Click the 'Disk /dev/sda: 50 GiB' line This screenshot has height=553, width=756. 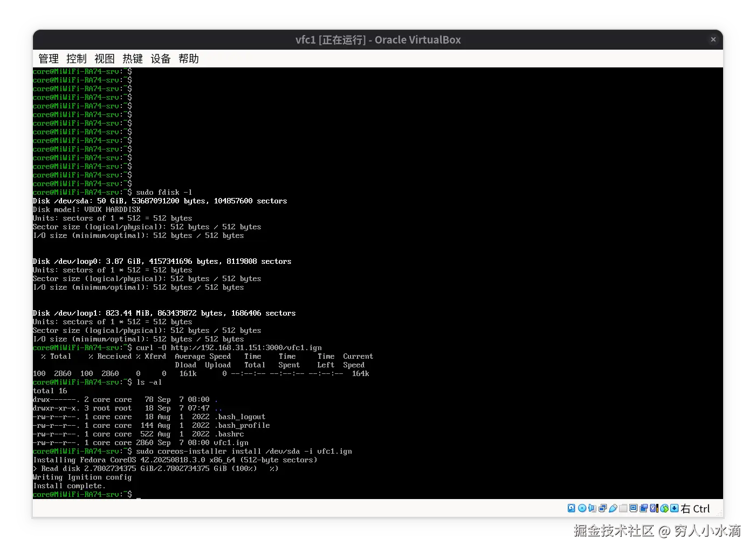tap(160, 201)
